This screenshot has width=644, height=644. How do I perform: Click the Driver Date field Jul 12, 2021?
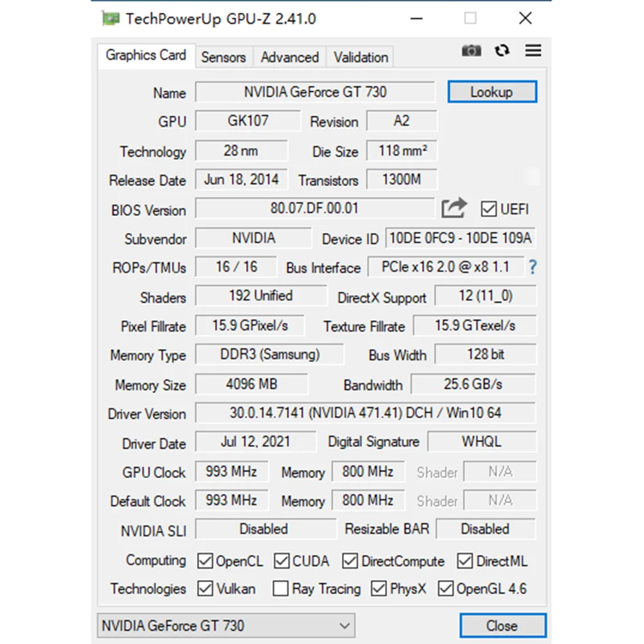[256, 442]
